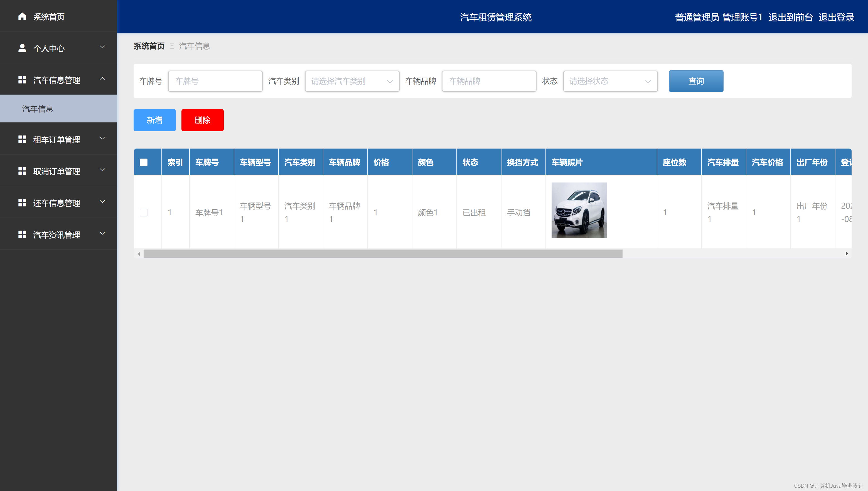Image resolution: width=868 pixels, height=491 pixels.
Task: Click the user icon beside 个人中心
Action: (x=22, y=48)
